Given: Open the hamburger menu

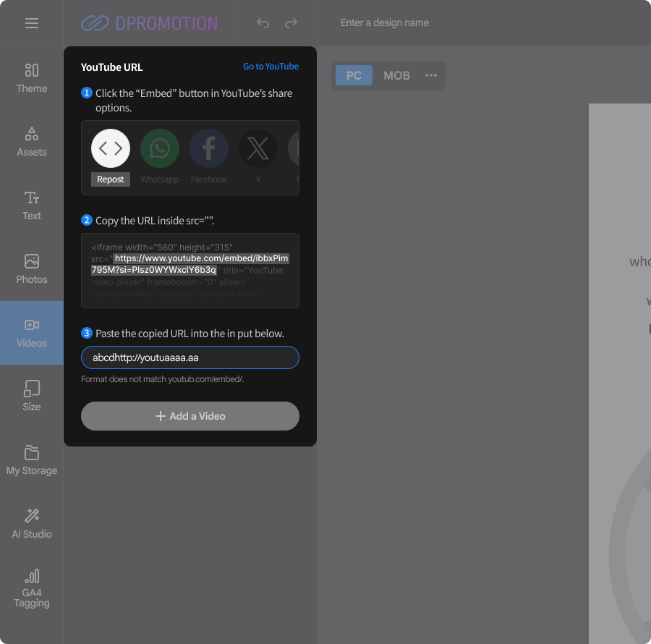Looking at the screenshot, I should pos(32,23).
